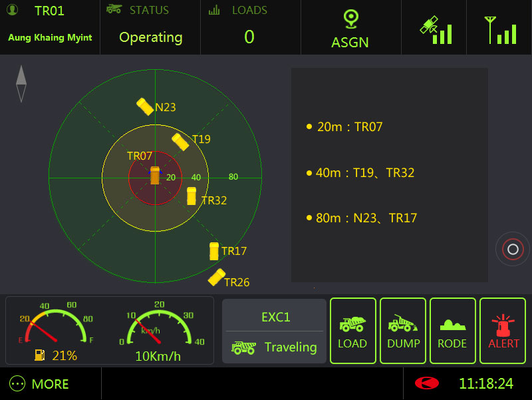Open the MORE menu

40,384
